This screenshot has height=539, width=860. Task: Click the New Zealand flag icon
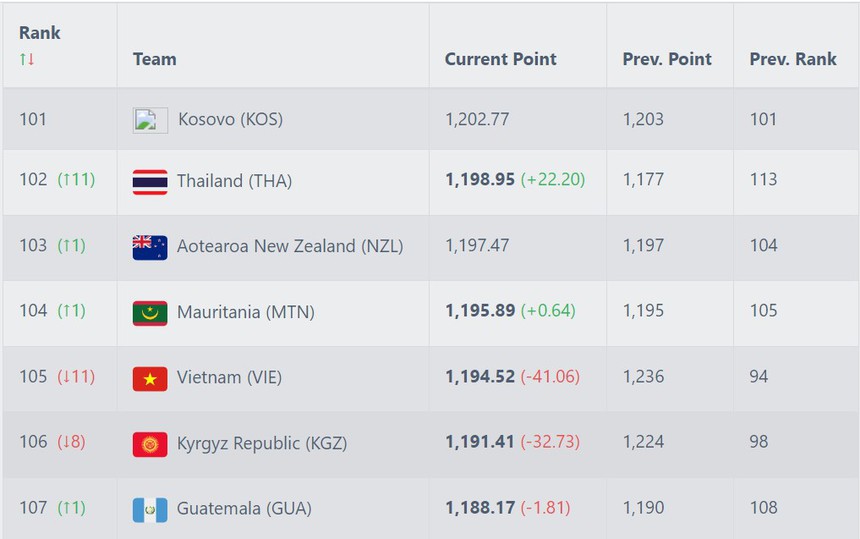[x=150, y=247]
